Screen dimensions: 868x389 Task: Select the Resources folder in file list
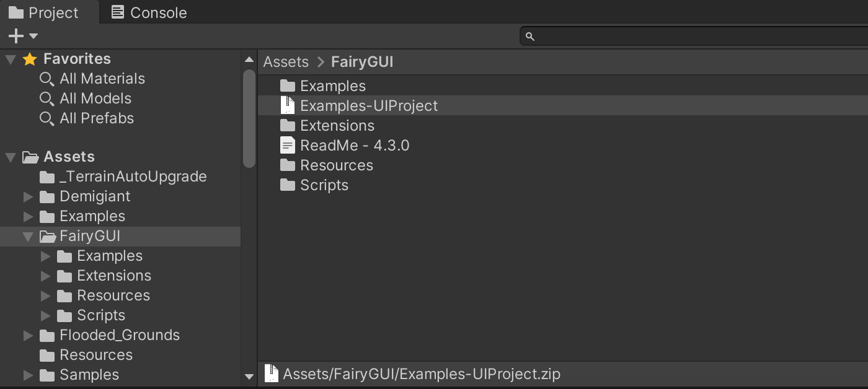click(336, 165)
